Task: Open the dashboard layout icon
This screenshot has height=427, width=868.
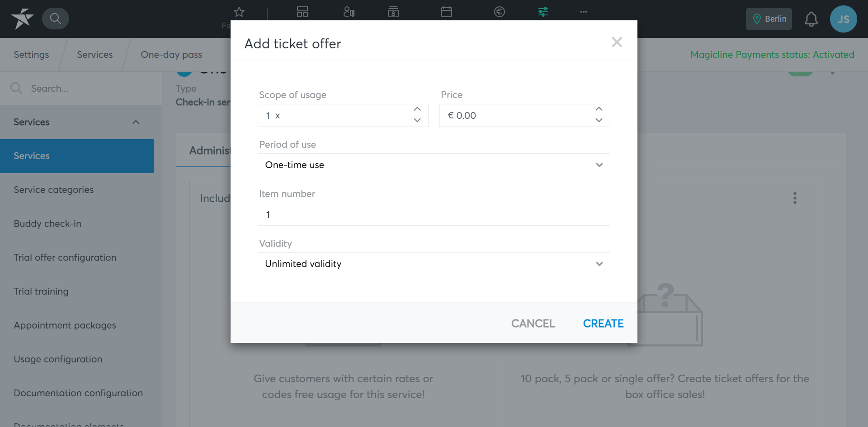Action: click(302, 12)
